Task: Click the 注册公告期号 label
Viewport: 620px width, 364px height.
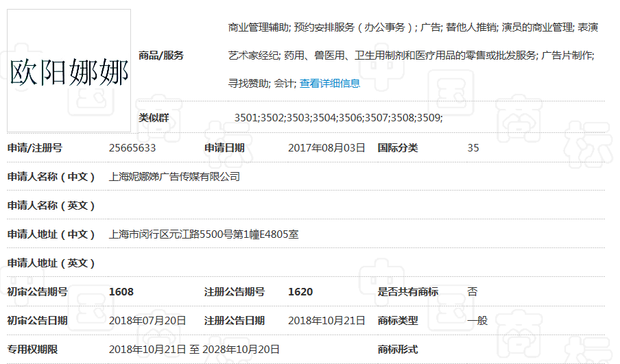Action: (x=235, y=291)
